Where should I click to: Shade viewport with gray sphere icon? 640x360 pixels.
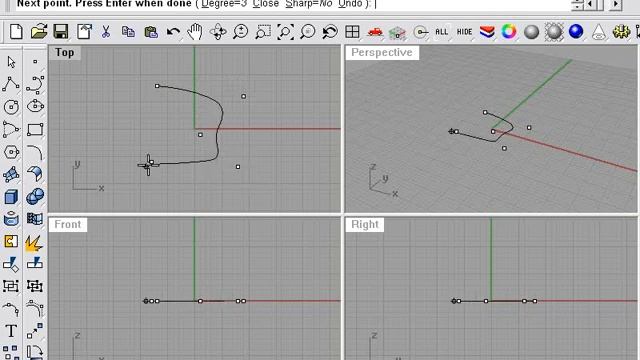(x=531, y=32)
